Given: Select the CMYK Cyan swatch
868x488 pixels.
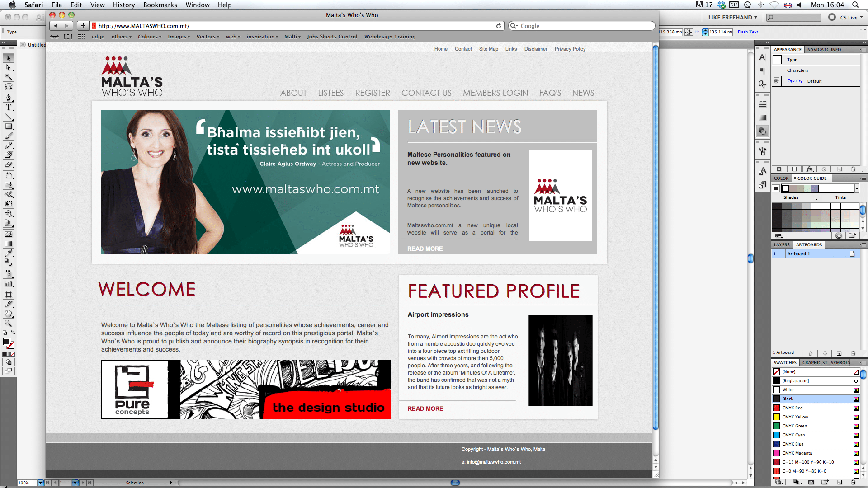Looking at the screenshot, I should pos(815,435).
